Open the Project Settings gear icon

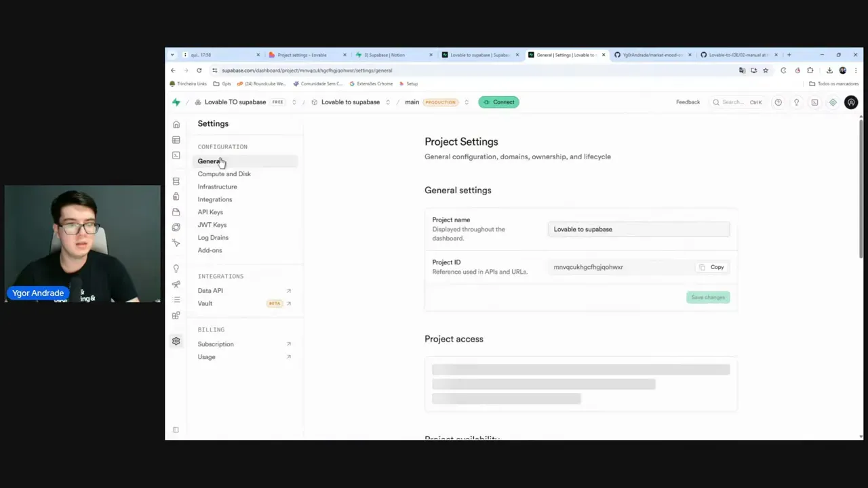(x=176, y=341)
